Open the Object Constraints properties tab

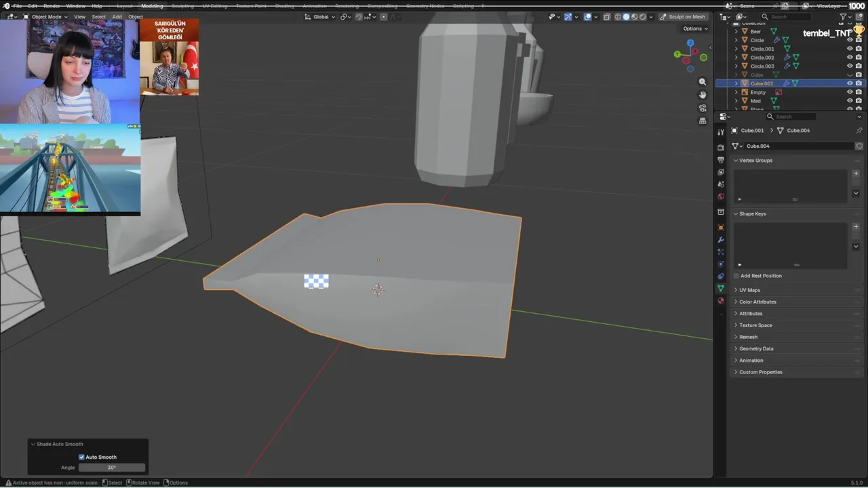[x=721, y=277]
